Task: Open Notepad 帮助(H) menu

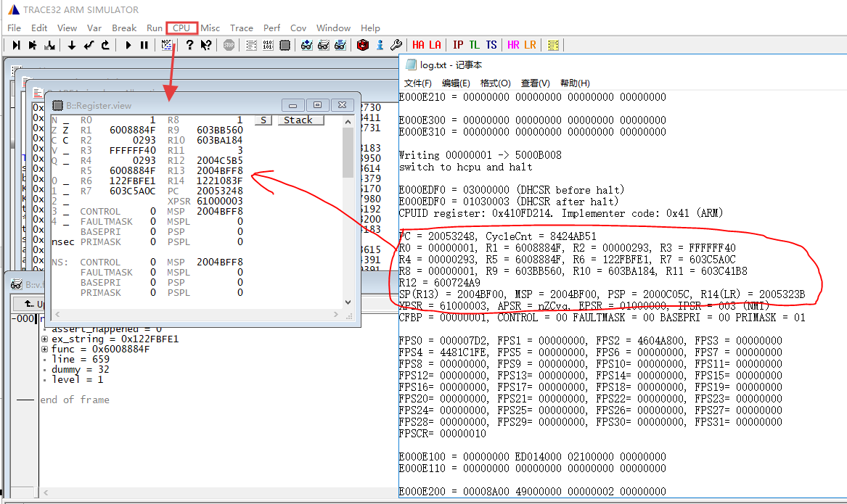Action: (575, 83)
